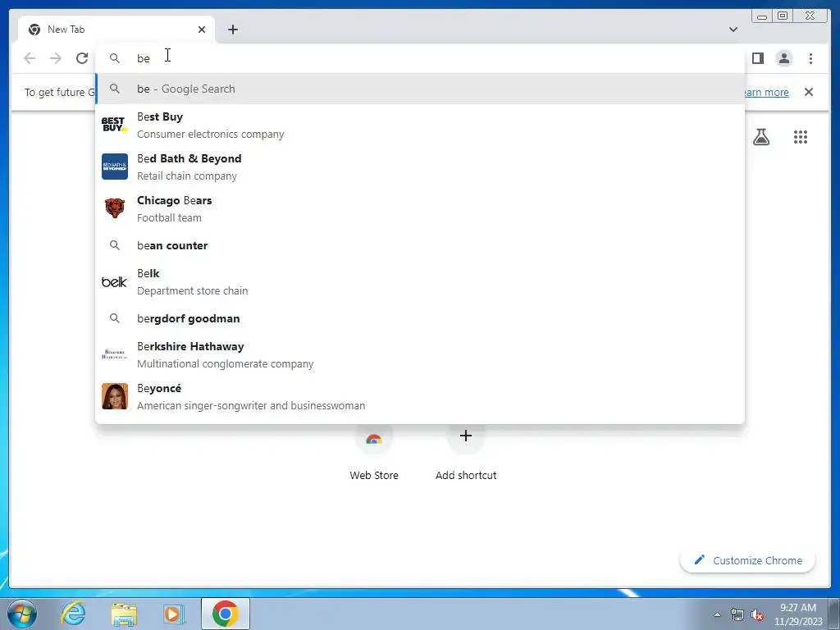Open the Windows Start button

[22, 614]
